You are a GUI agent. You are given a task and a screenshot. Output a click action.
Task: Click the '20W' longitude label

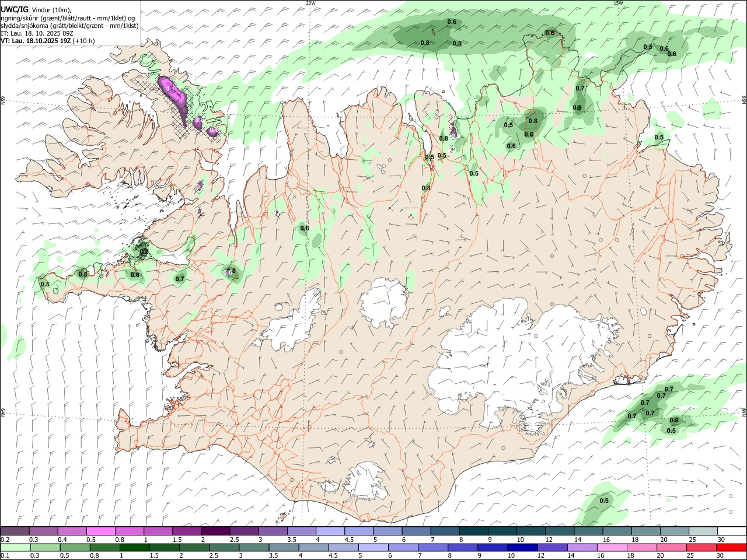310,3
